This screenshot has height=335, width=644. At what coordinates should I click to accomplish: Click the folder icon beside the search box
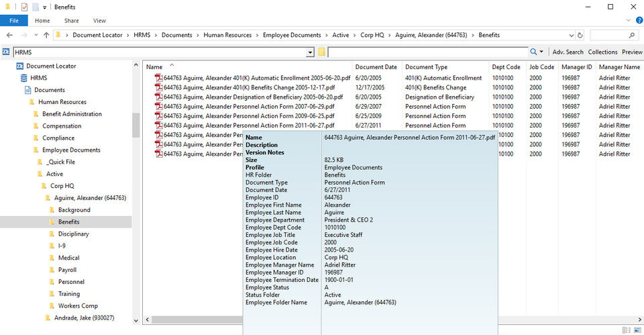(322, 52)
